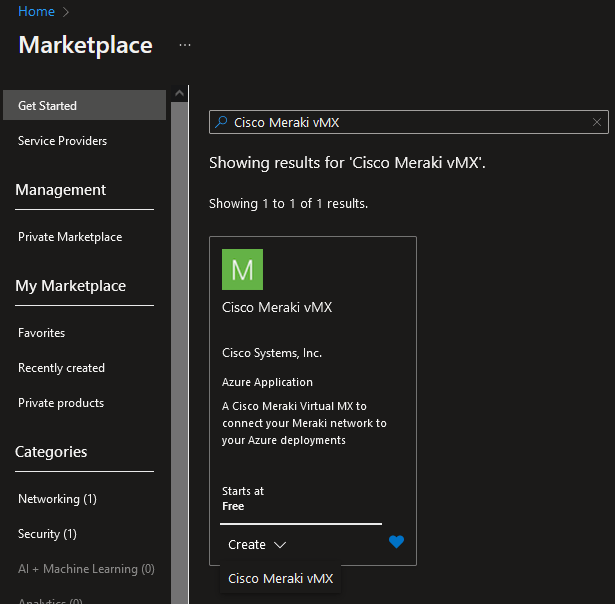615x604 pixels.
Task: Open Get Started in sidebar
Action: (x=47, y=105)
